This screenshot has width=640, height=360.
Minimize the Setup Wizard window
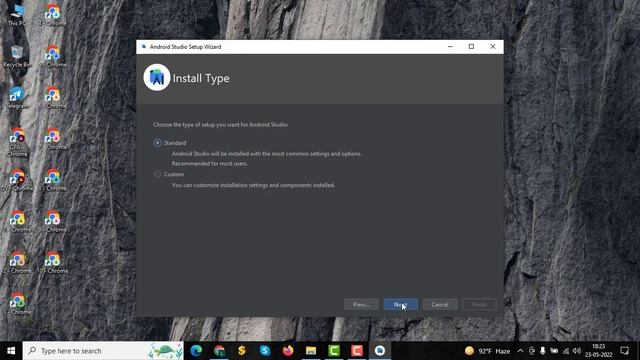450,47
